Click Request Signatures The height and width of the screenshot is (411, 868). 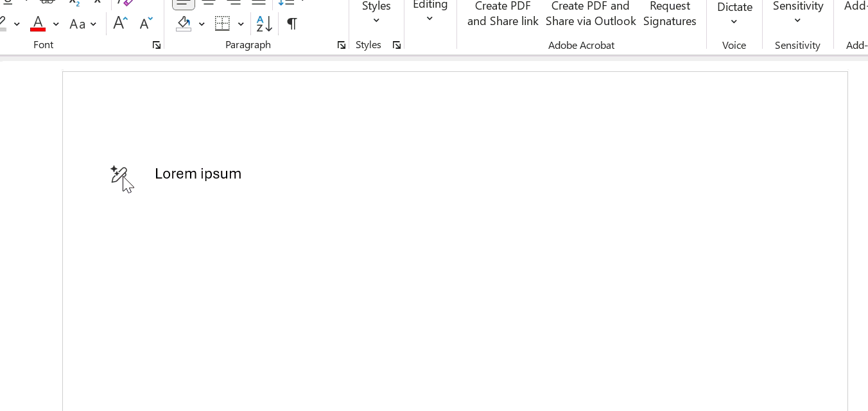point(670,14)
